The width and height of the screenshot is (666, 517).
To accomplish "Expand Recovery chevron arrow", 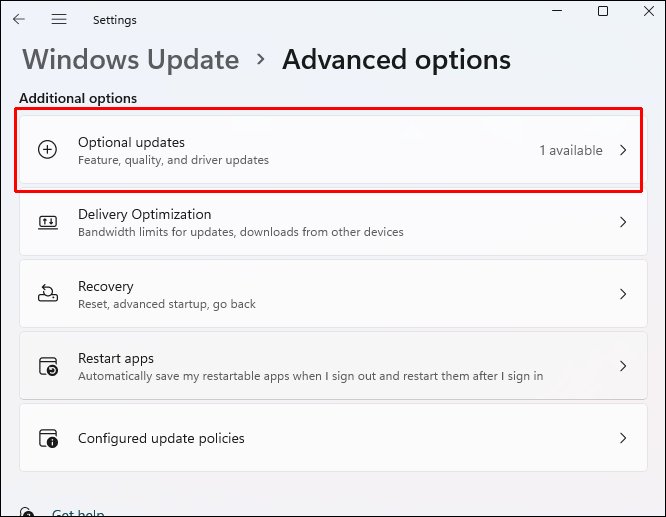I will pos(623,294).
